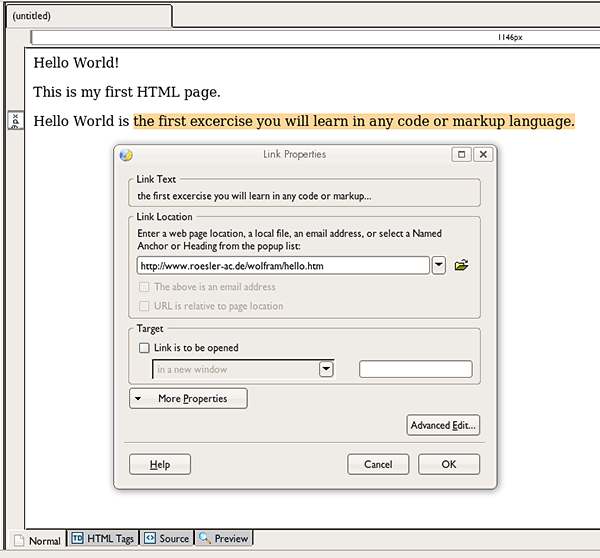Click the Cancel button
Image resolution: width=600 pixels, height=558 pixels.
378,464
